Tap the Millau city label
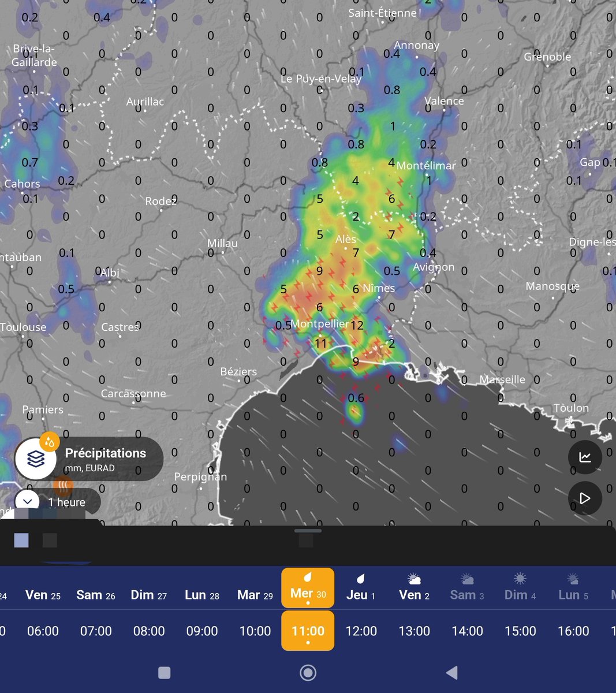Image resolution: width=616 pixels, height=693 pixels. [x=222, y=243]
